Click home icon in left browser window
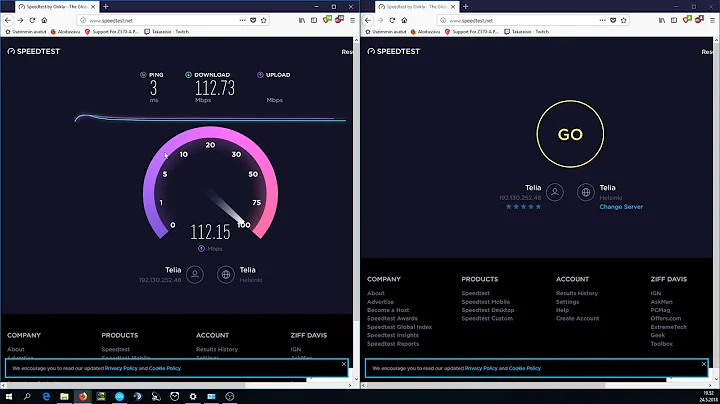The width and height of the screenshot is (720, 404). click(44, 20)
